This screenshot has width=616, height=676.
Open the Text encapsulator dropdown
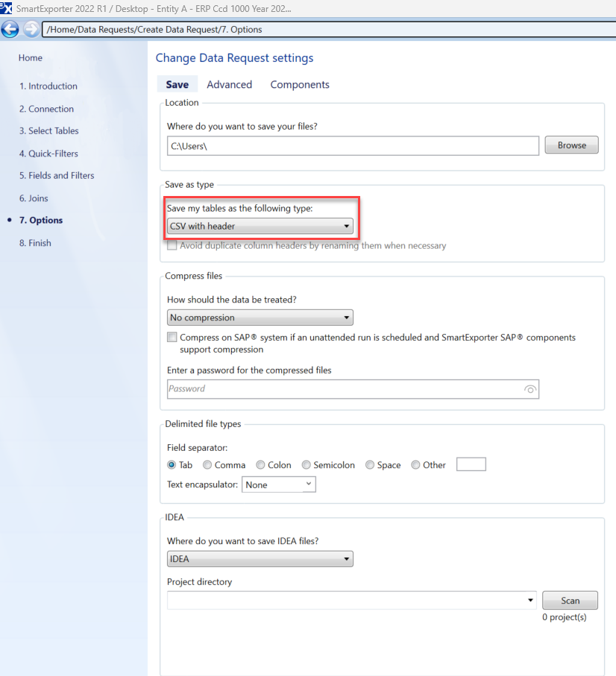pos(278,484)
